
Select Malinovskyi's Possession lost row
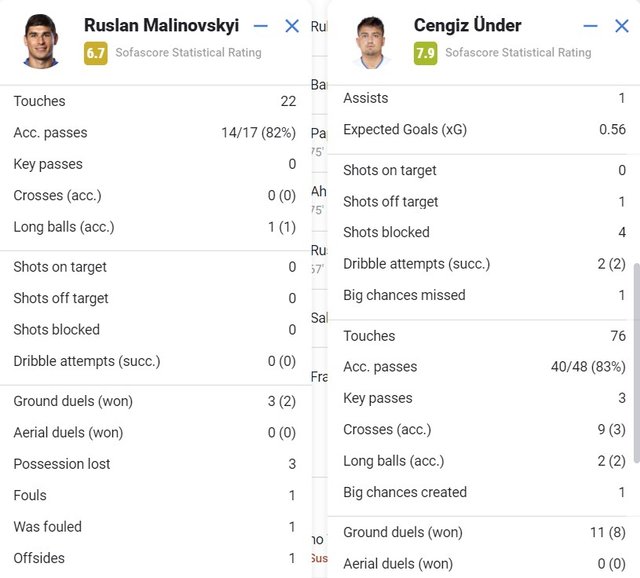[x=154, y=464]
